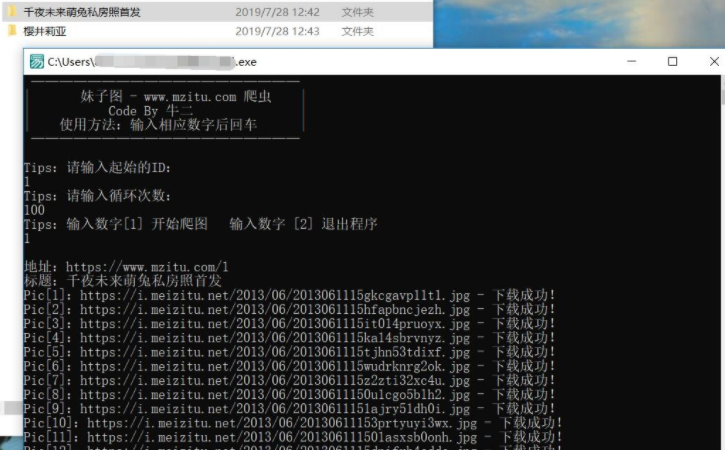Click 下载成功 status on Pic[1] line

[523, 295]
